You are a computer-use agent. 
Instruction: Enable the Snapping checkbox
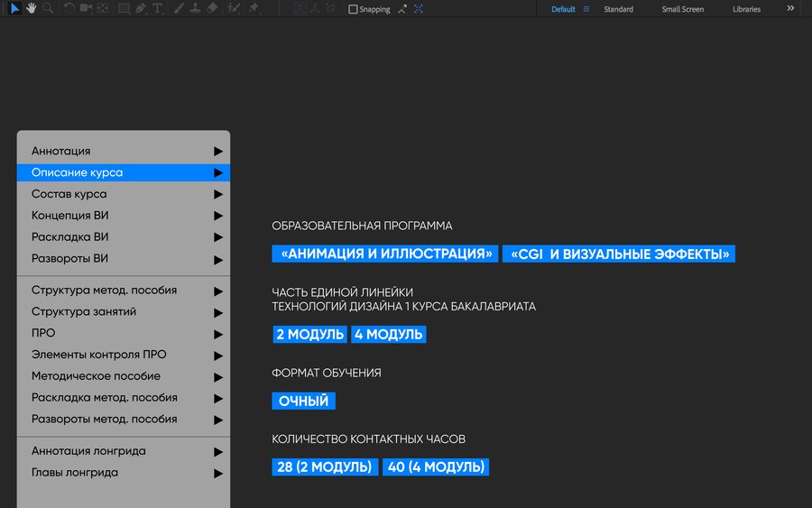(x=354, y=9)
